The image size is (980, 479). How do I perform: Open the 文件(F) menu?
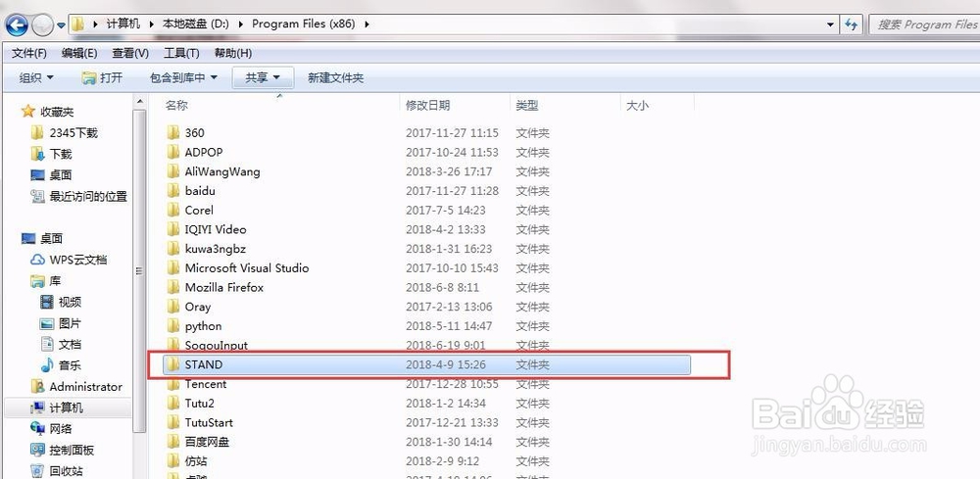click(28, 53)
